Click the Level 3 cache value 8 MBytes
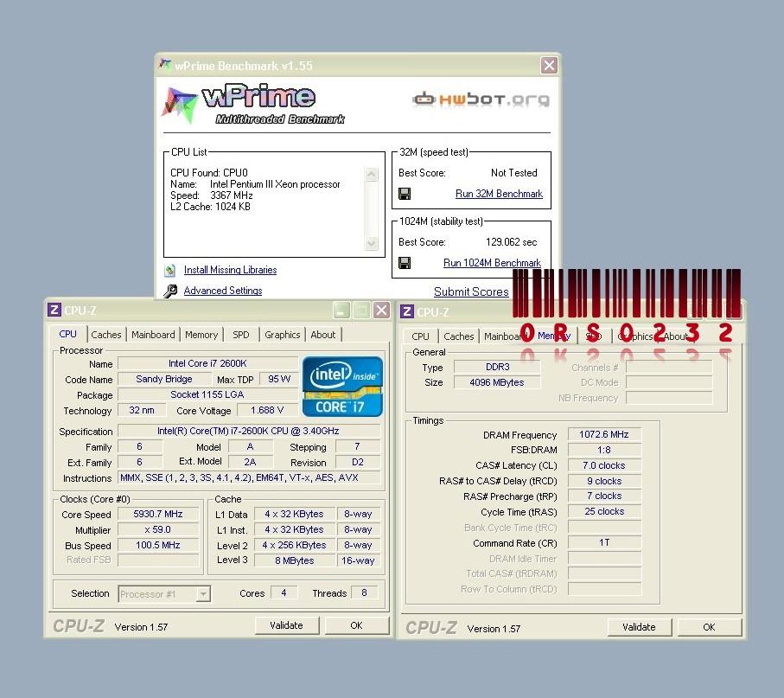 [x=295, y=560]
